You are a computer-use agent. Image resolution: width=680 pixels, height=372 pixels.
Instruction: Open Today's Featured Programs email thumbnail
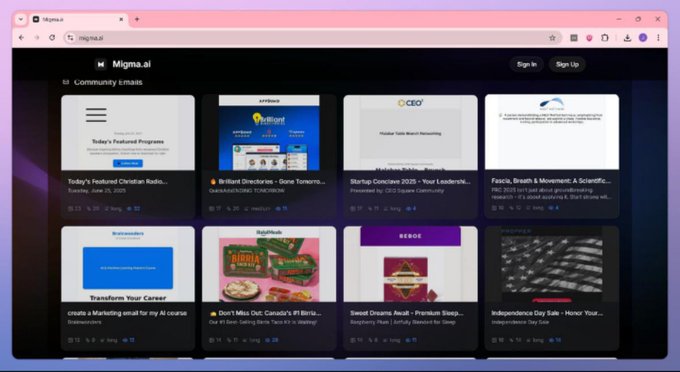tap(128, 133)
